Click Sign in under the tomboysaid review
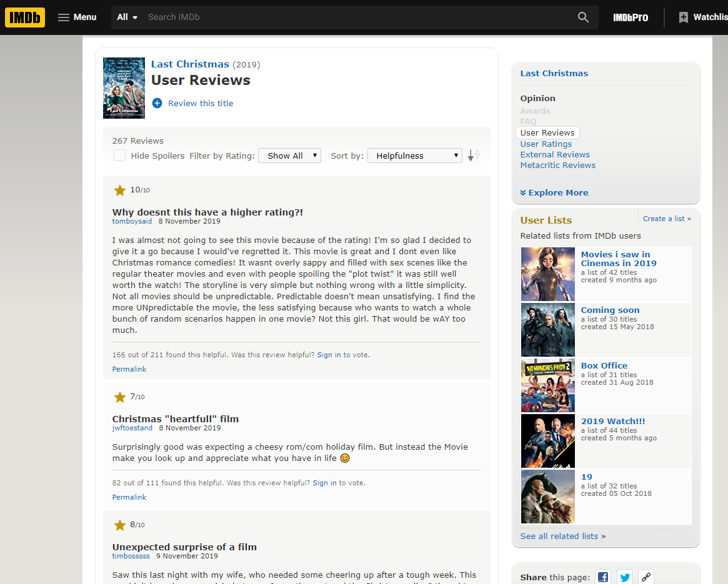 coord(329,355)
